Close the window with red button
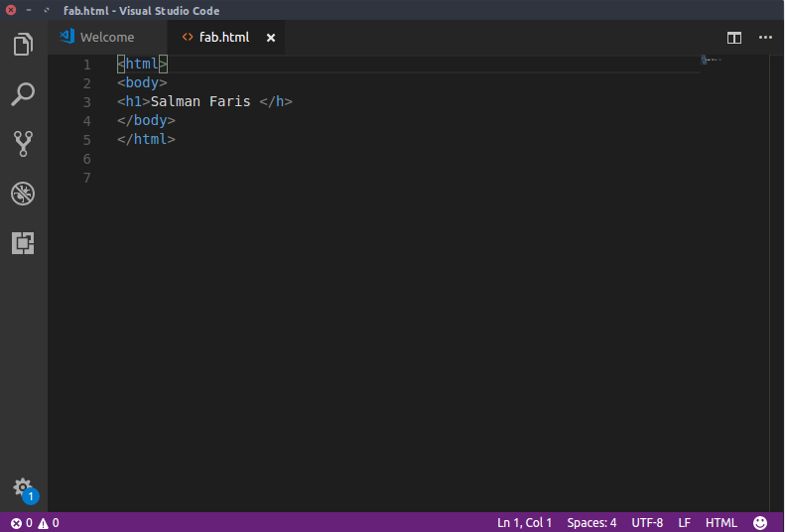This screenshot has height=532, width=785. pos(11,10)
